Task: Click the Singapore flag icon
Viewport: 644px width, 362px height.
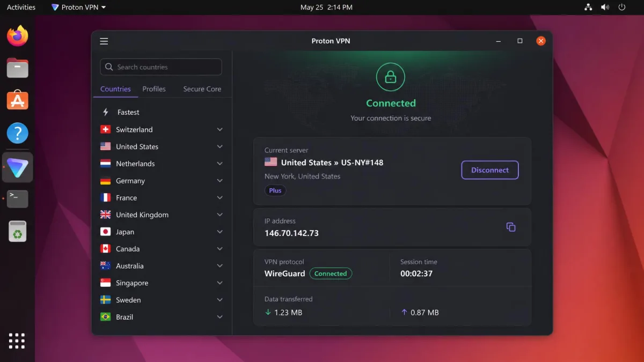Action: pyautogui.click(x=106, y=283)
